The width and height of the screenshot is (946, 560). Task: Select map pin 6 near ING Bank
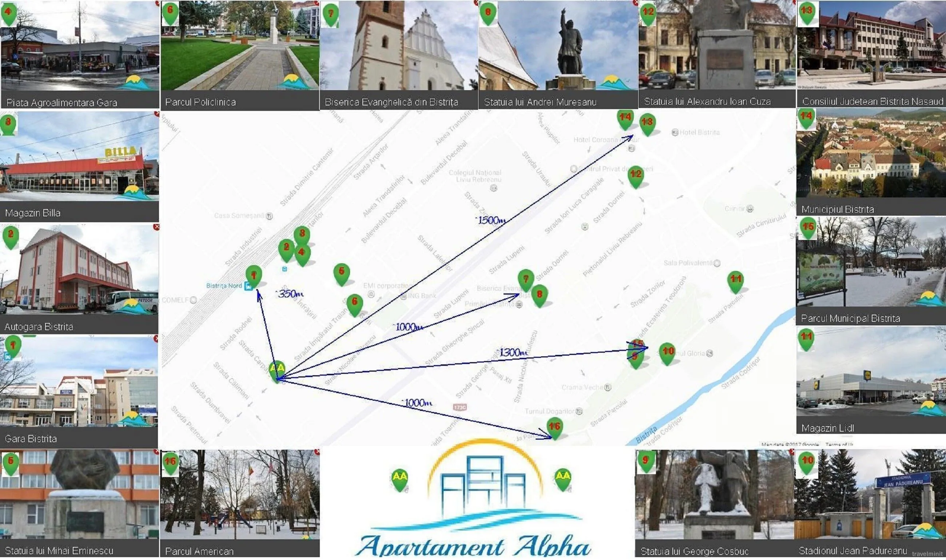pos(354,303)
